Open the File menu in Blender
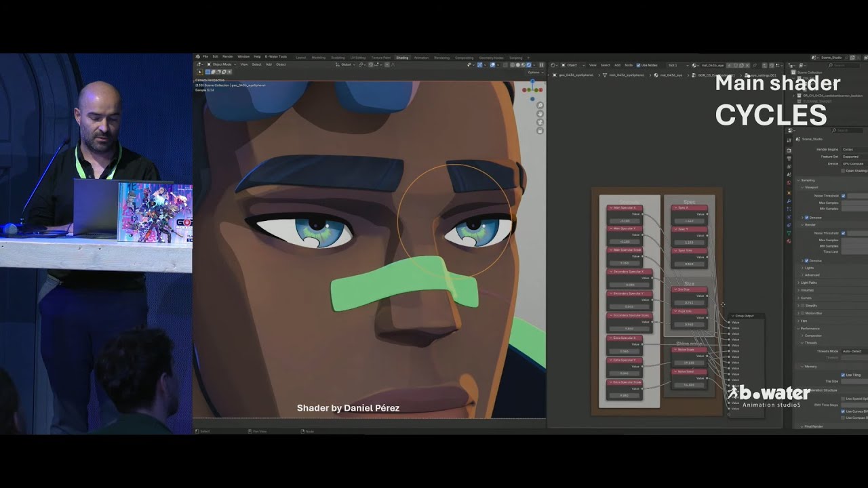The height and width of the screenshot is (488, 868). [205, 57]
